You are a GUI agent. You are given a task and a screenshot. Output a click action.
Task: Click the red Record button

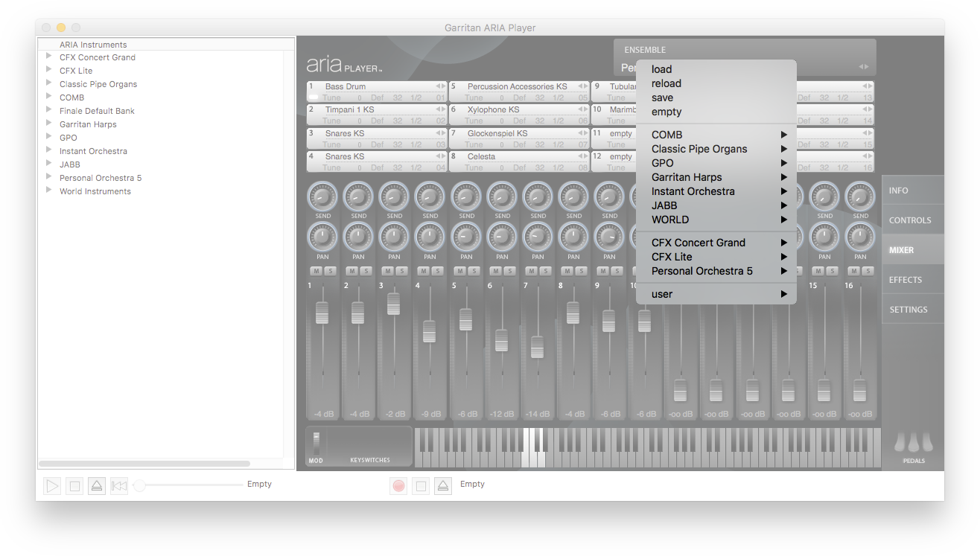coord(398,486)
